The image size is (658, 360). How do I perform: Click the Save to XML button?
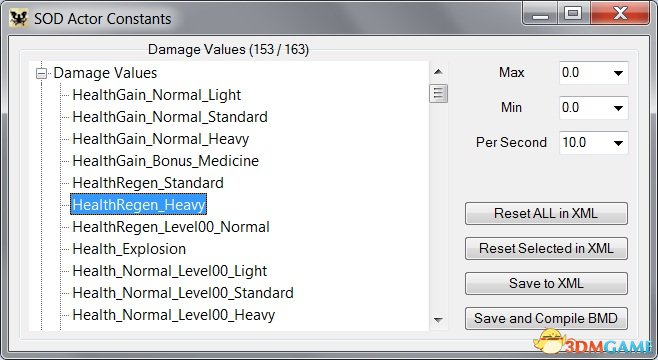click(x=546, y=283)
